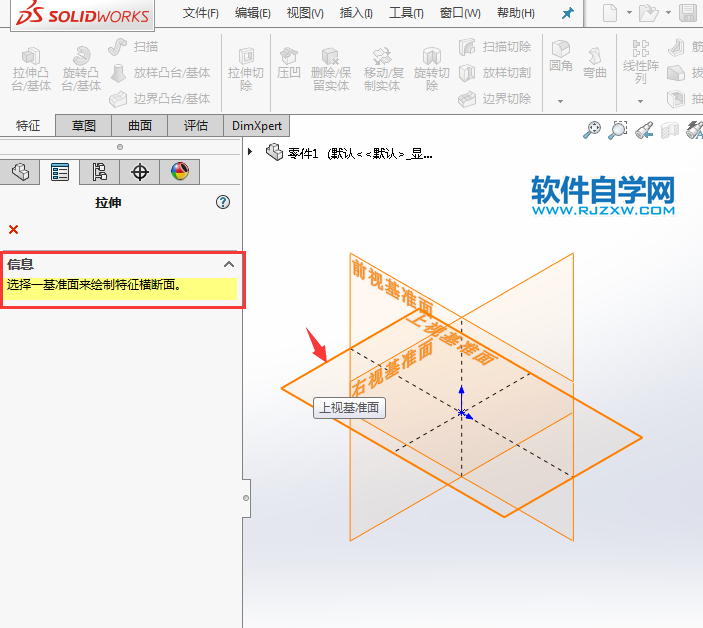Open the New document dropdown arrow
Screen dimensions: 703x628
pos(629,13)
